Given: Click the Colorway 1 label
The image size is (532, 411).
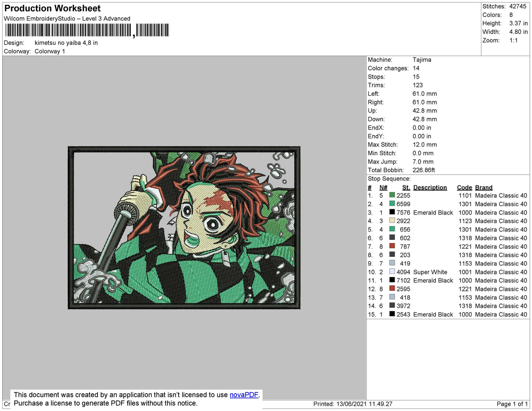Looking at the screenshot, I should [x=50, y=51].
